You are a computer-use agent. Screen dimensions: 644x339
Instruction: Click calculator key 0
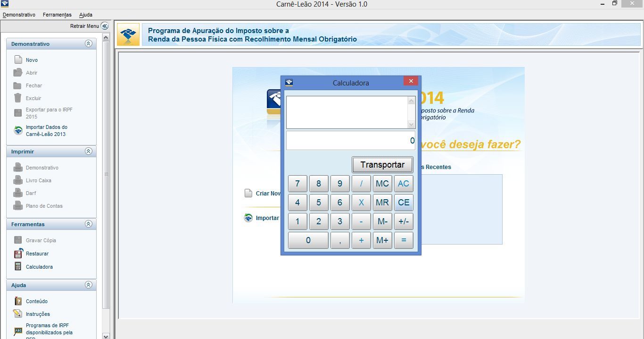click(x=308, y=240)
